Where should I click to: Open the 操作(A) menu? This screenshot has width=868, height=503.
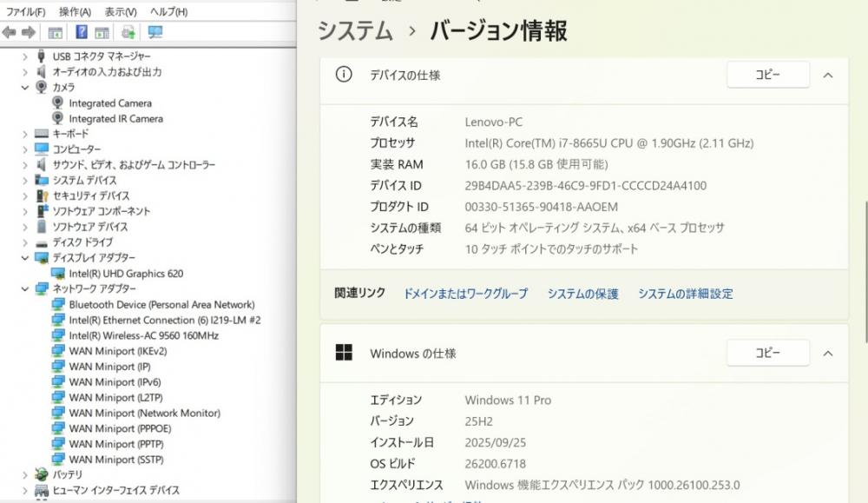75,11
